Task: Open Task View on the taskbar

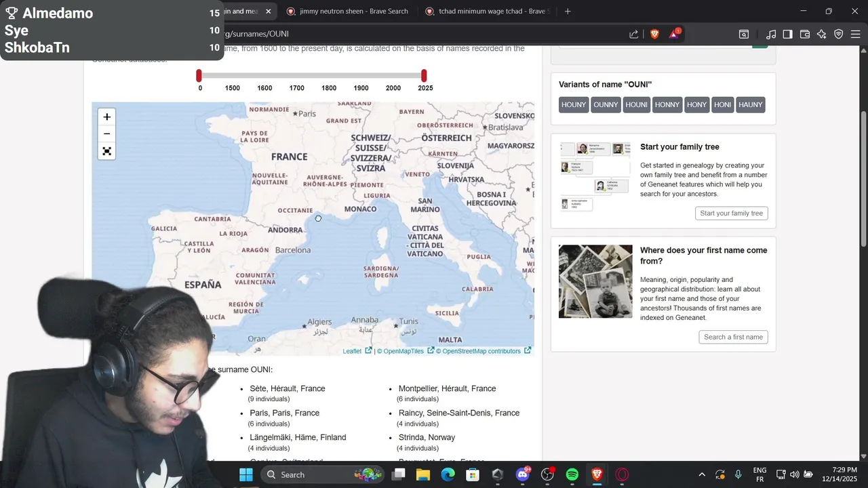Action: tap(398, 474)
